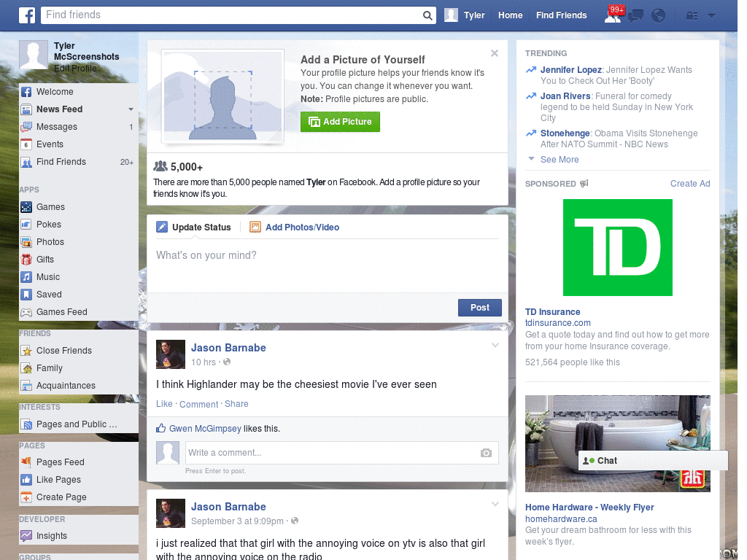The width and height of the screenshot is (747, 560).
Task: Open friend requests icon with 99+ badge
Action: pyautogui.click(x=614, y=15)
